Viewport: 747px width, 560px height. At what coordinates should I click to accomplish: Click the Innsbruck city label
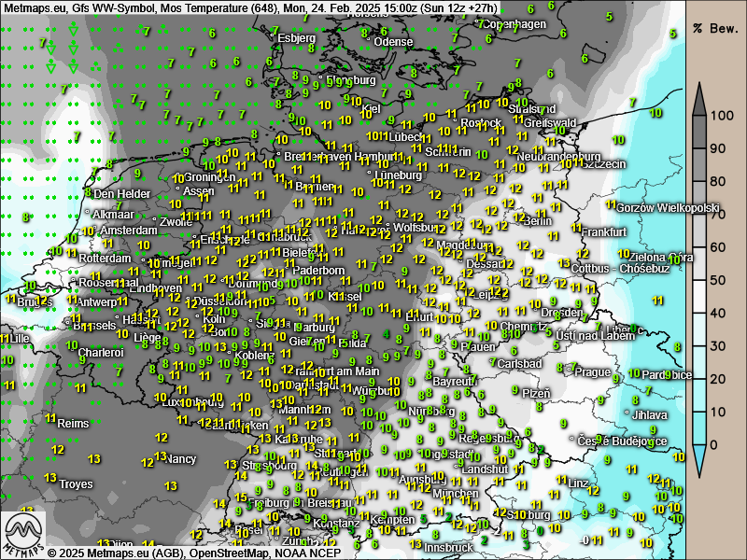coord(451,548)
